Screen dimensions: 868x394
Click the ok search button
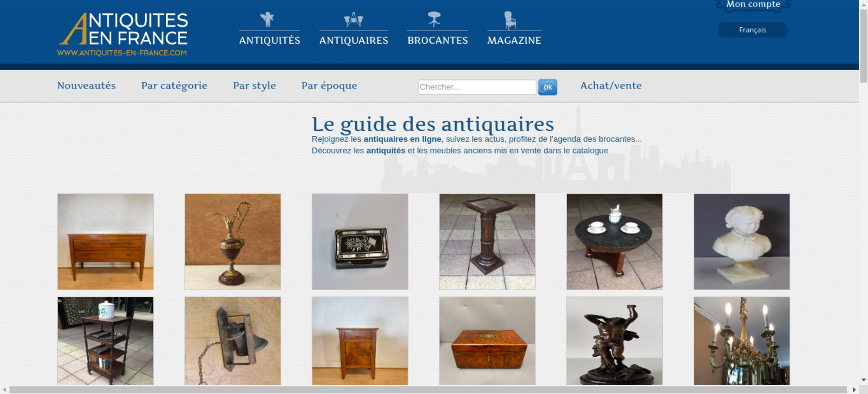[548, 87]
